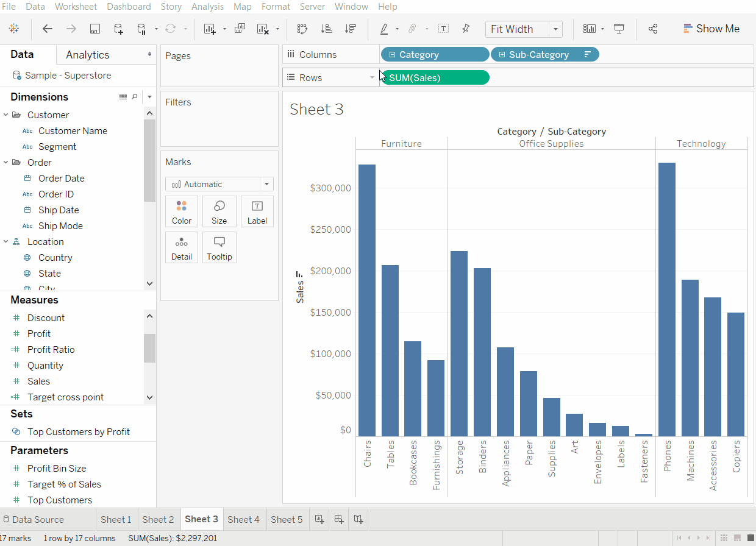The height and width of the screenshot is (546, 756).
Task: Click the Presentation mode icon
Action: (x=619, y=29)
